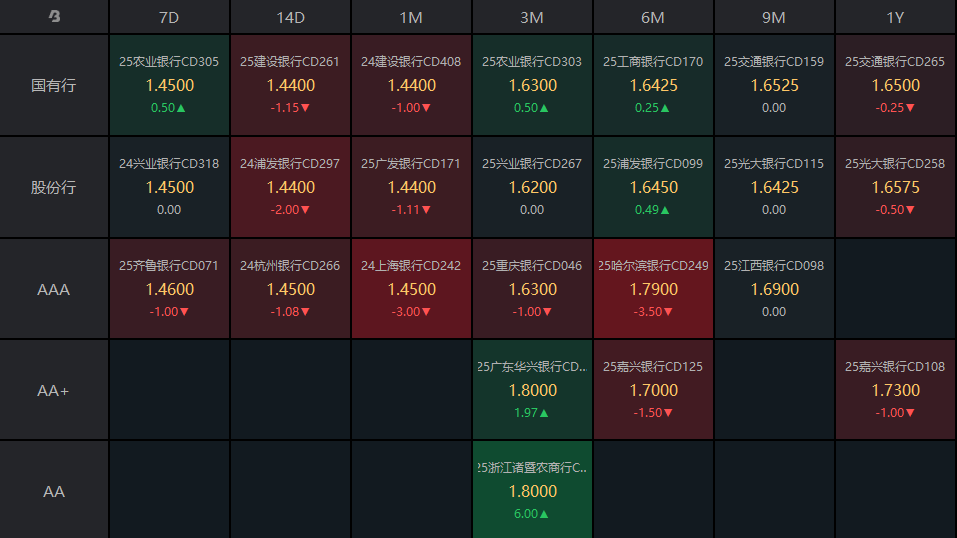Open the 25哈尔滨银行CD249 quote cell
This screenshot has height=538, width=957.
(x=653, y=289)
